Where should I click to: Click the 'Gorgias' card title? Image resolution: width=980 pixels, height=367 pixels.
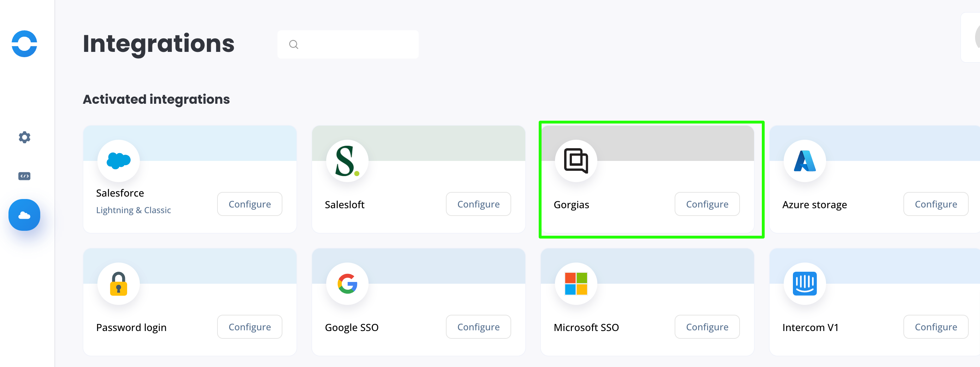pos(572,205)
